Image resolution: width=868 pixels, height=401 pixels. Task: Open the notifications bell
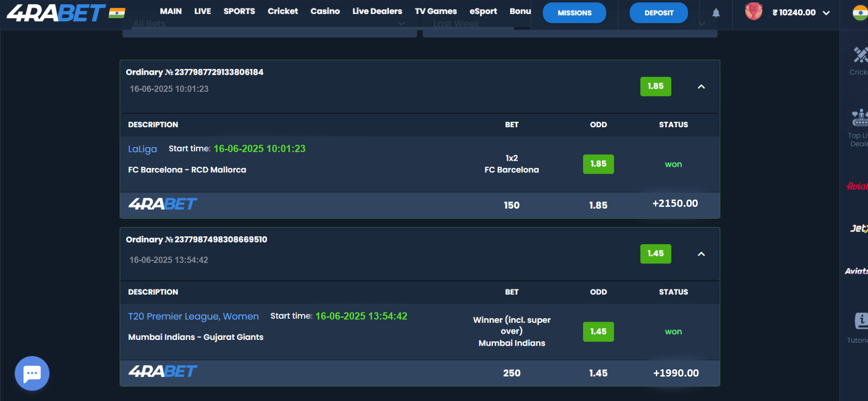[716, 13]
